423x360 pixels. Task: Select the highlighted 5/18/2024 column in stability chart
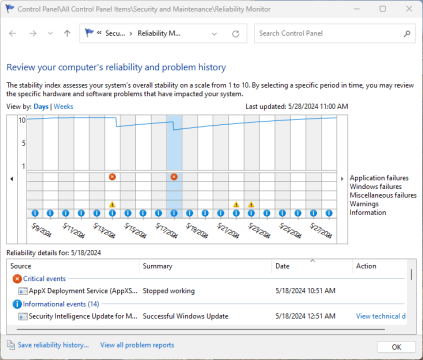click(174, 143)
